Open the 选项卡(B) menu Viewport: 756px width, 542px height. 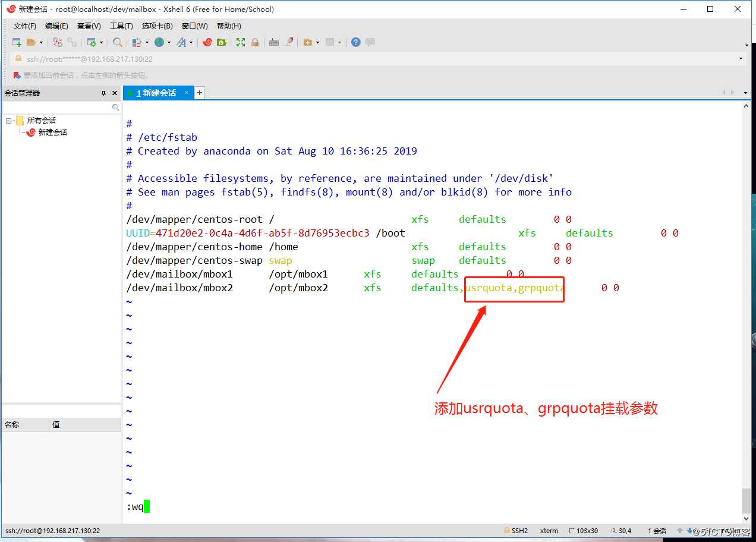tap(157, 26)
